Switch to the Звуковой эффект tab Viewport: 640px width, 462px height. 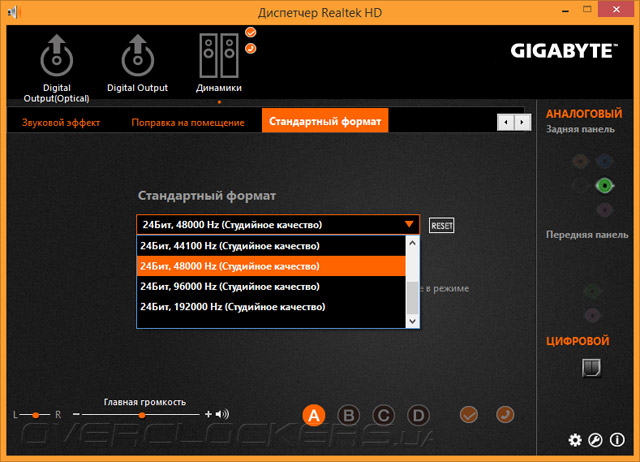[x=61, y=122]
